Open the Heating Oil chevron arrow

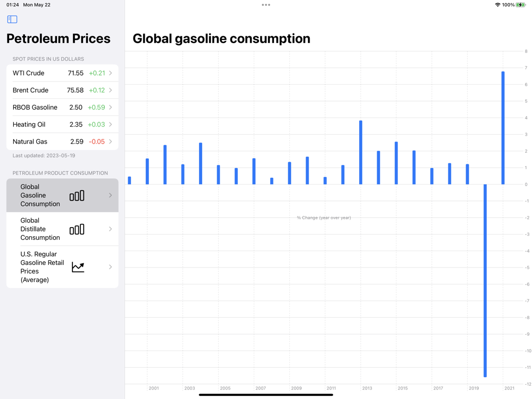tap(110, 124)
